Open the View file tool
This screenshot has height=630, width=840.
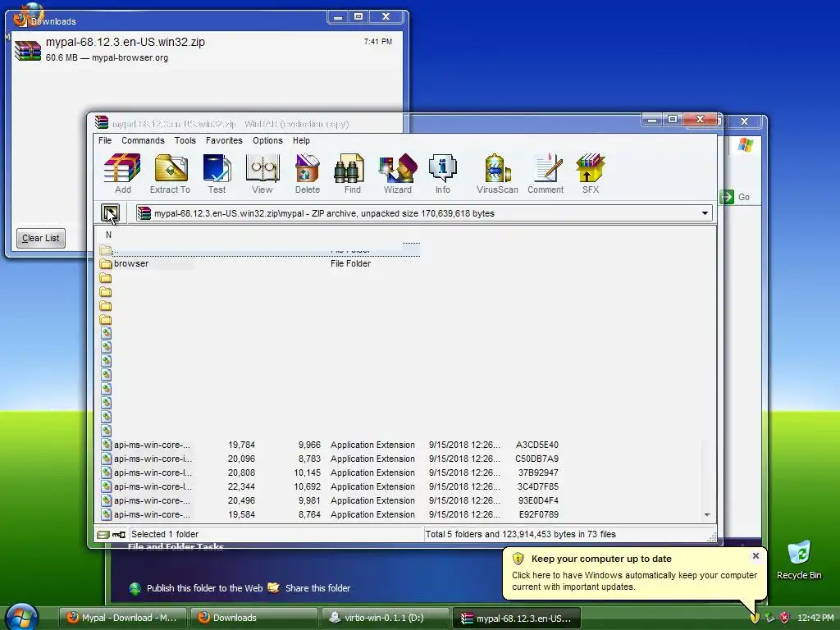262,173
